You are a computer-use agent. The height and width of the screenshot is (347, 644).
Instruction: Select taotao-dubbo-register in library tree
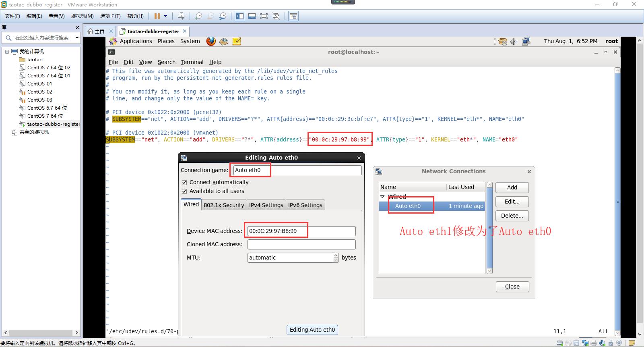click(x=54, y=124)
